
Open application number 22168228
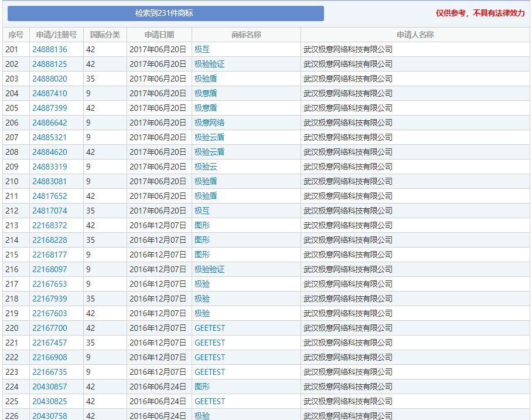[x=50, y=240]
